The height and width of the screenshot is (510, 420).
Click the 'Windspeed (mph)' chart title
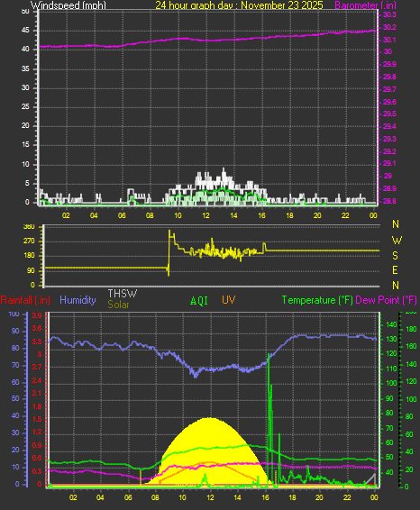click(68, 5)
